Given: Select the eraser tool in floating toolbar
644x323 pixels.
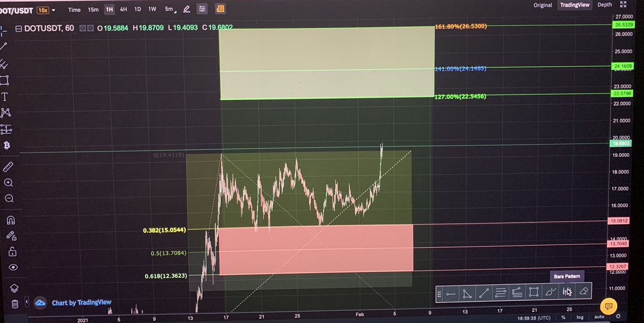Looking at the screenshot, I should (x=584, y=292).
